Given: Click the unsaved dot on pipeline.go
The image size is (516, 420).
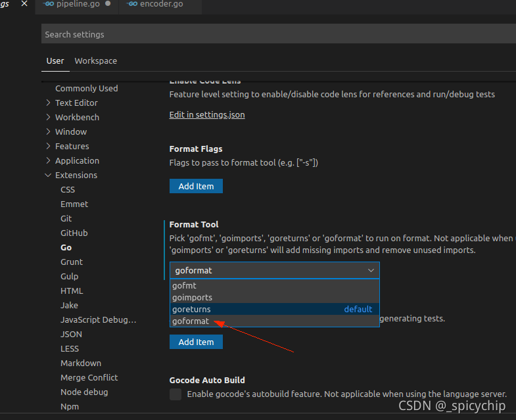Looking at the screenshot, I should pos(108,4).
